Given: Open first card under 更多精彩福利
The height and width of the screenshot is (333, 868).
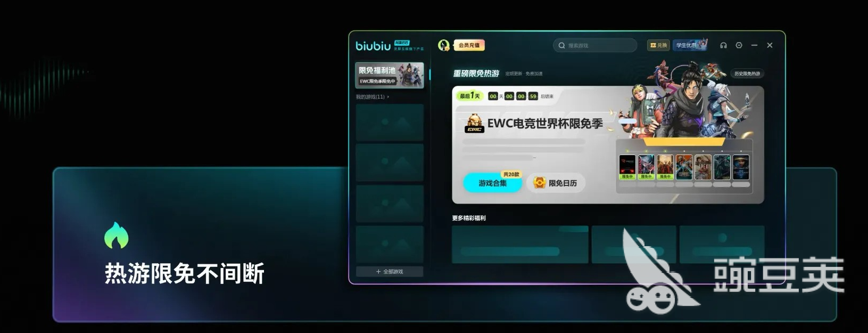Looking at the screenshot, I should point(520,245).
